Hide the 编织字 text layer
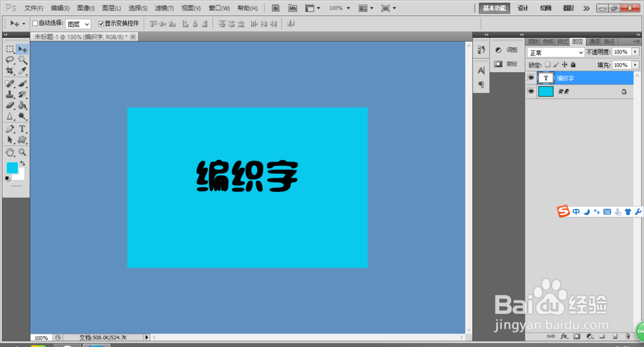Screen dimensions: 644x347 click(x=531, y=78)
